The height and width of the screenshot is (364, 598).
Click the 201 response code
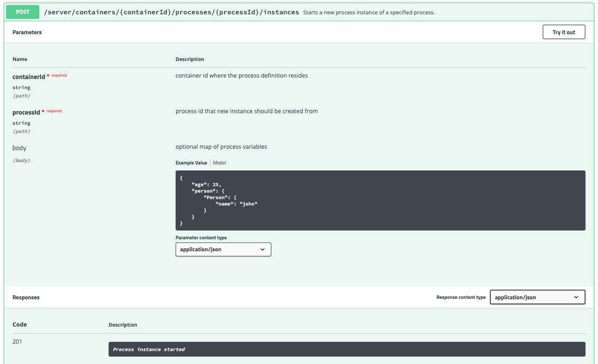[x=17, y=342]
